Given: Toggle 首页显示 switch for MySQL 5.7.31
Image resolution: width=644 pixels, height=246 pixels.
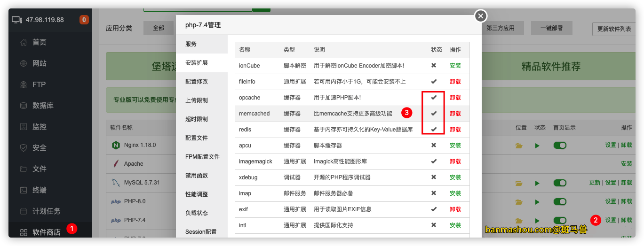Looking at the screenshot, I should [560, 183].
